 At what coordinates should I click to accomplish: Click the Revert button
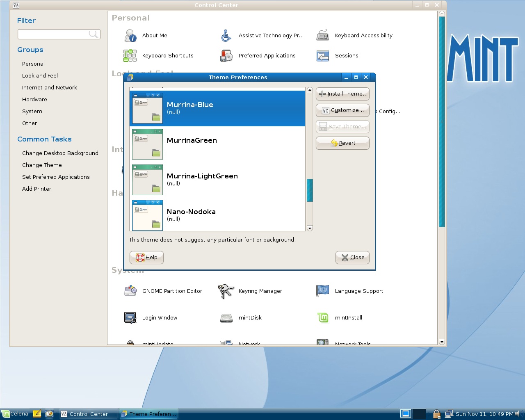coord(342,143)
